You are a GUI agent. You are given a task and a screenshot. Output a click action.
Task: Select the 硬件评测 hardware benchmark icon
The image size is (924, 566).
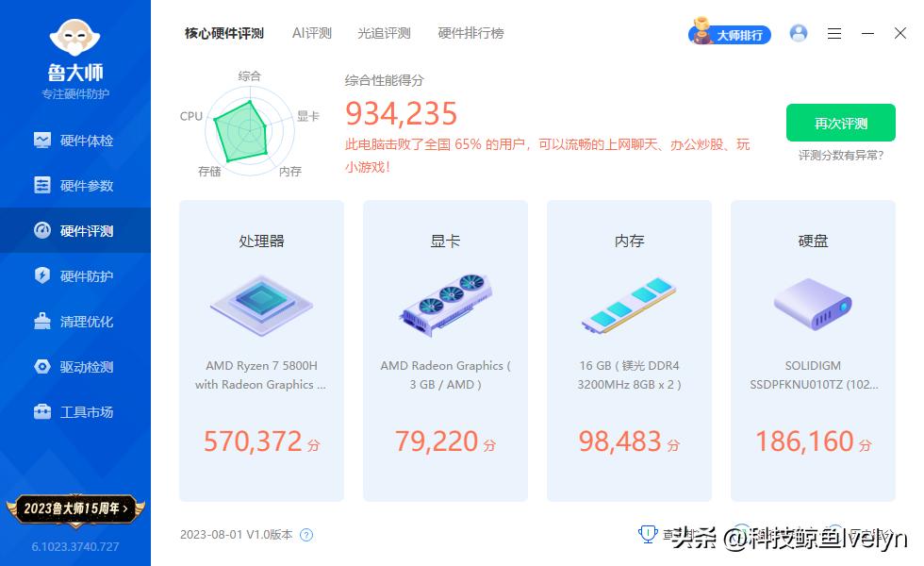(75, 230)
